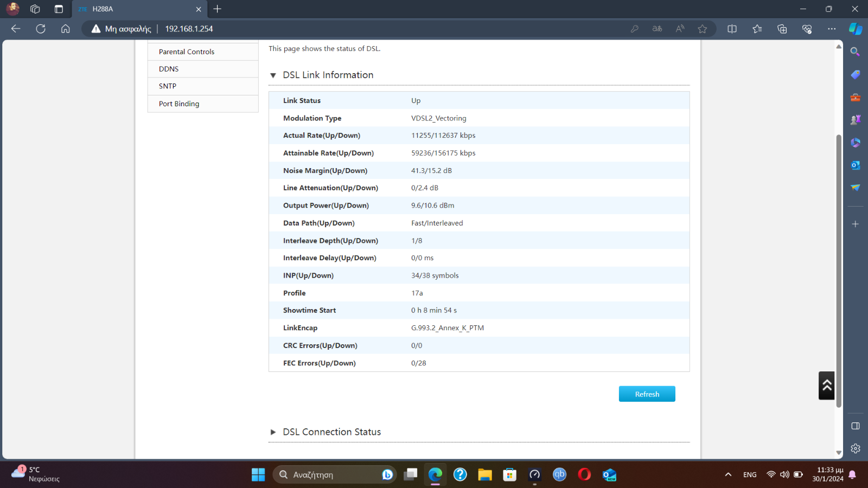Click the address bar URL 192.168.1.254
The image size is (868, 488).
189,29
